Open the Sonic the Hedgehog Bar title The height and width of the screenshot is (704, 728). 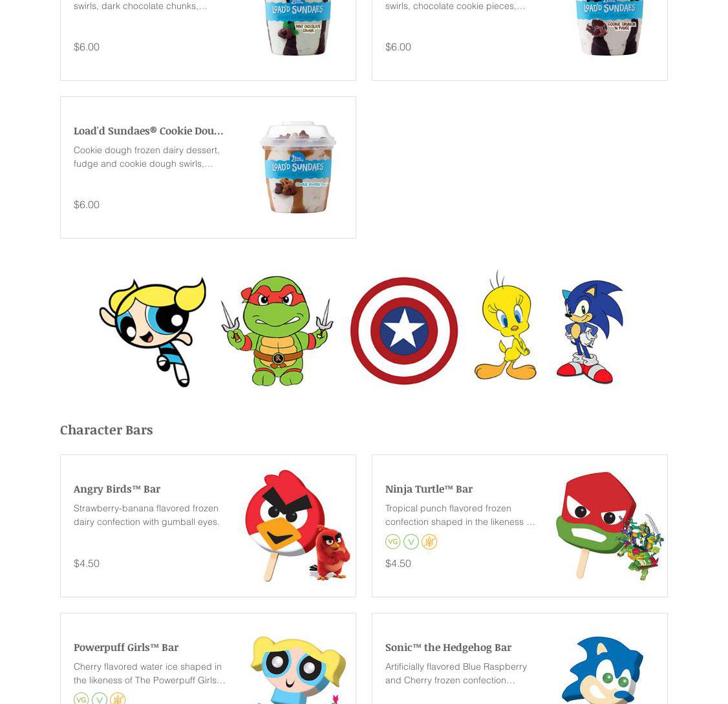449,647
